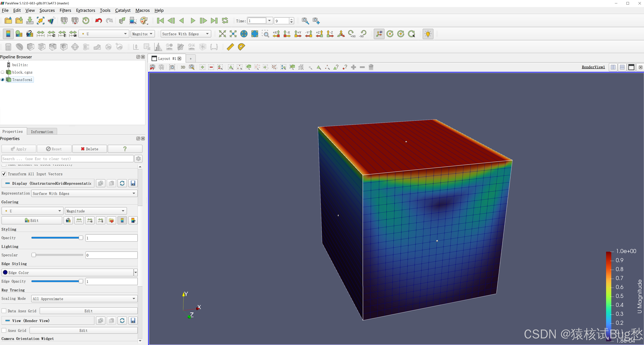Click the Ruler measurement tool icon

[230, 47]
